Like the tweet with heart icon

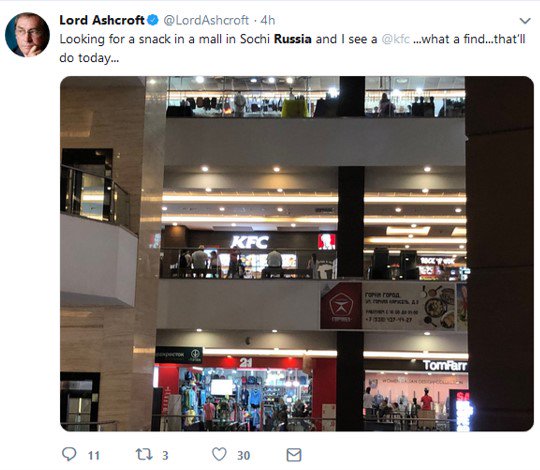pos(219,454)
